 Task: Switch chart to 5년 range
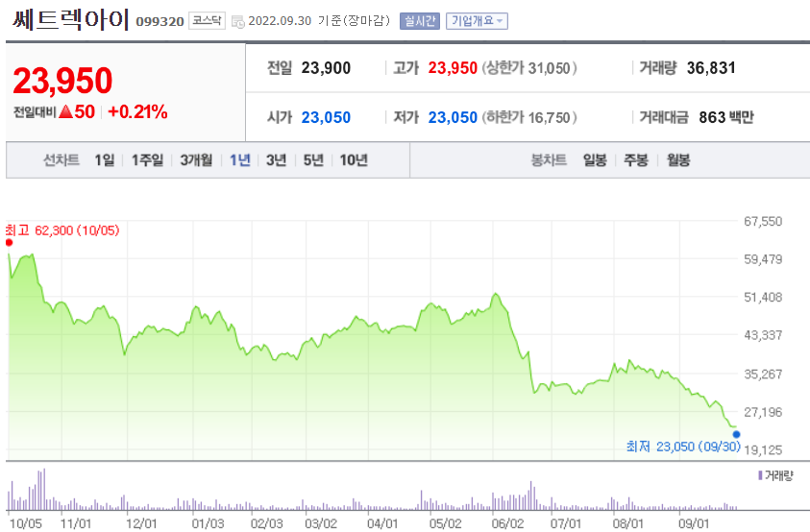pos(313,160)
